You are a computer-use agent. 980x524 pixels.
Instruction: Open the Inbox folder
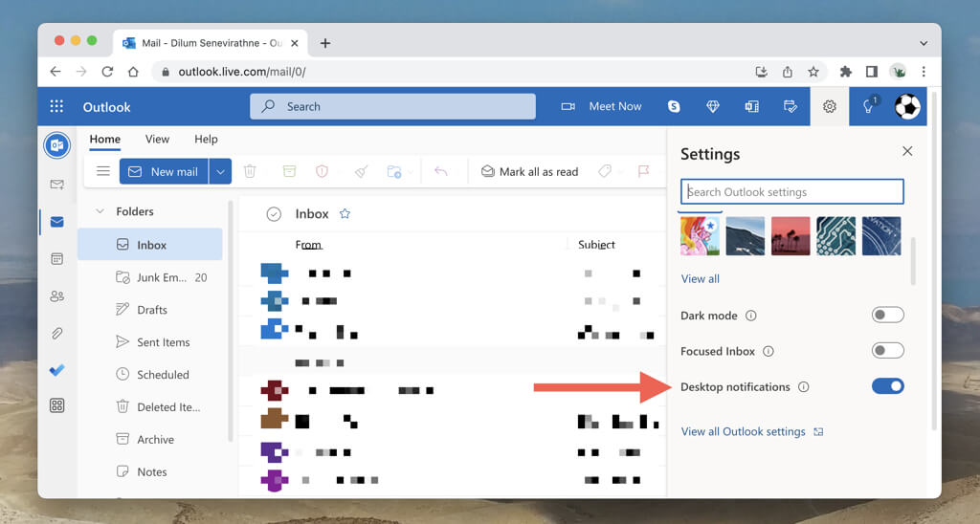click(150, 244)
